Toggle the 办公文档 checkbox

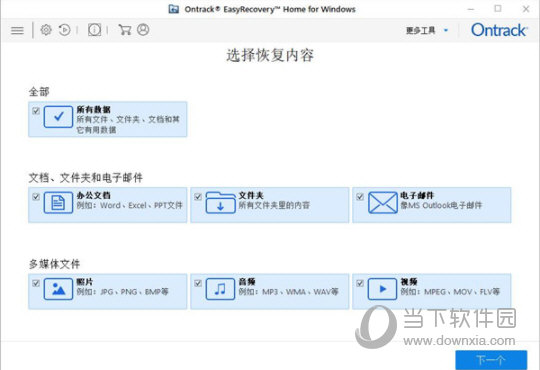[x=36, y=197]
